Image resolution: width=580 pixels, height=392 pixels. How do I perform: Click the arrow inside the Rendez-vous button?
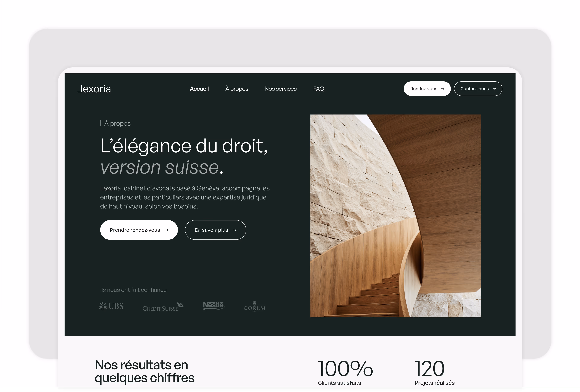[443, 89]
